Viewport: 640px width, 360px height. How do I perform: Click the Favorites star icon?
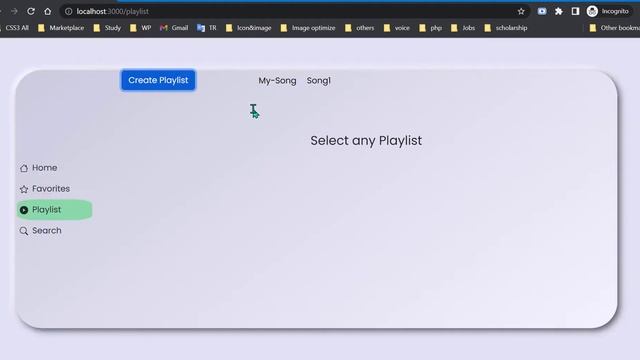tap(24, 189)
